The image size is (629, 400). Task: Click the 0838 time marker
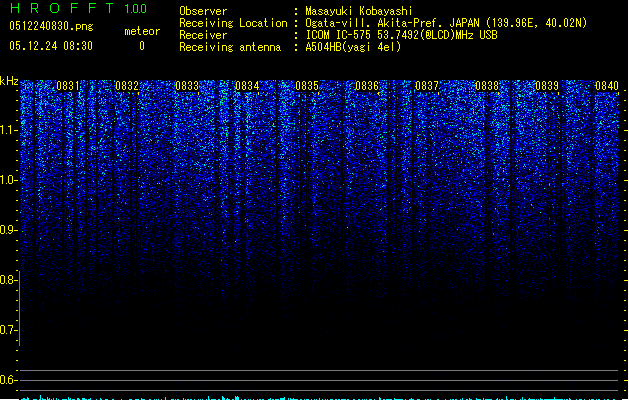[x=487, y=86]
